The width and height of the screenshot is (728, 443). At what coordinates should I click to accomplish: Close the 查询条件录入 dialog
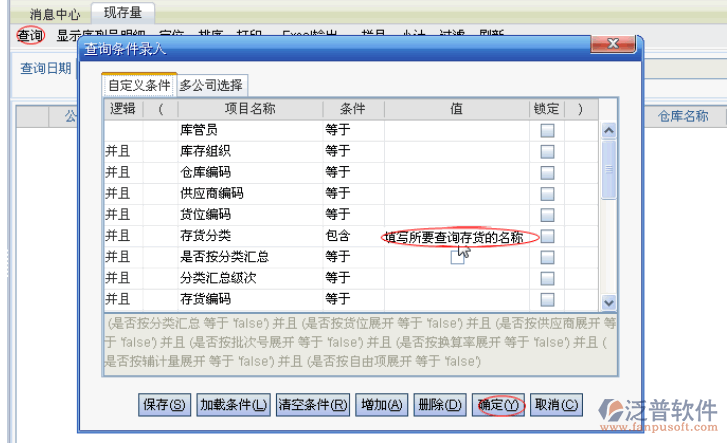[613, 46]
